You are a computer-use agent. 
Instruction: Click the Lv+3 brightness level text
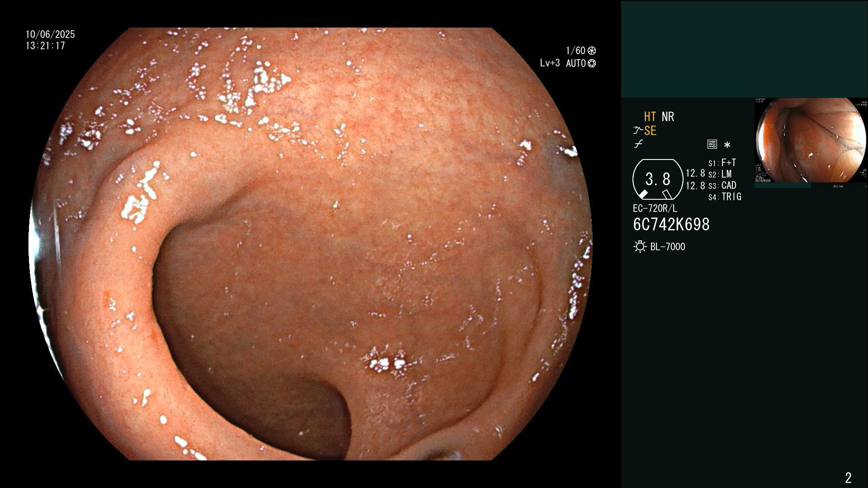click(x=550, y=63)
